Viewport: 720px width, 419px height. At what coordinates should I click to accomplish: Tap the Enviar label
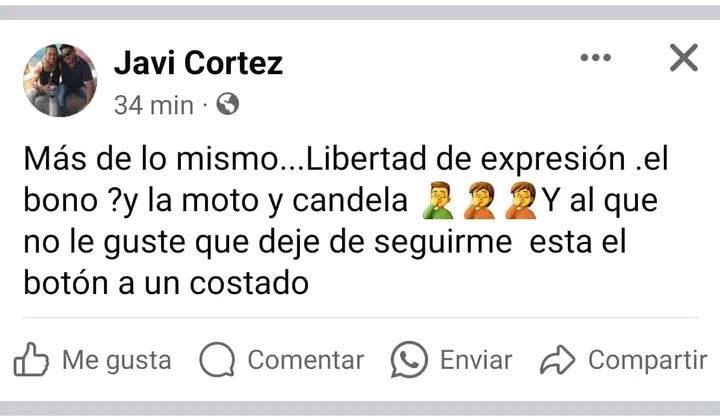(x=476, y=360)
